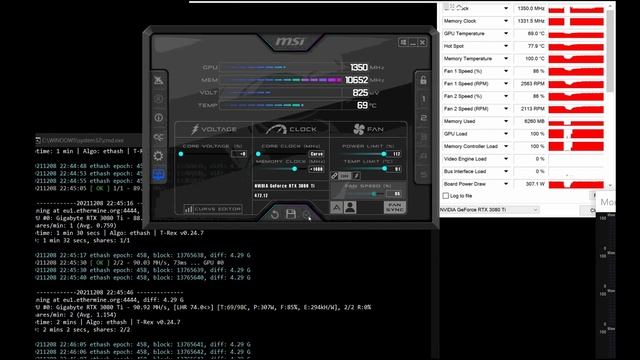Click the NVIDIA GeForce RTX 3080 Ti card name
640x360 pixels.
[284, 186]
